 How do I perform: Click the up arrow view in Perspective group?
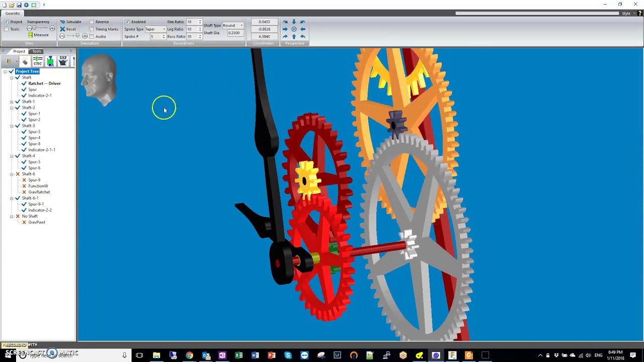coord(294,37)
